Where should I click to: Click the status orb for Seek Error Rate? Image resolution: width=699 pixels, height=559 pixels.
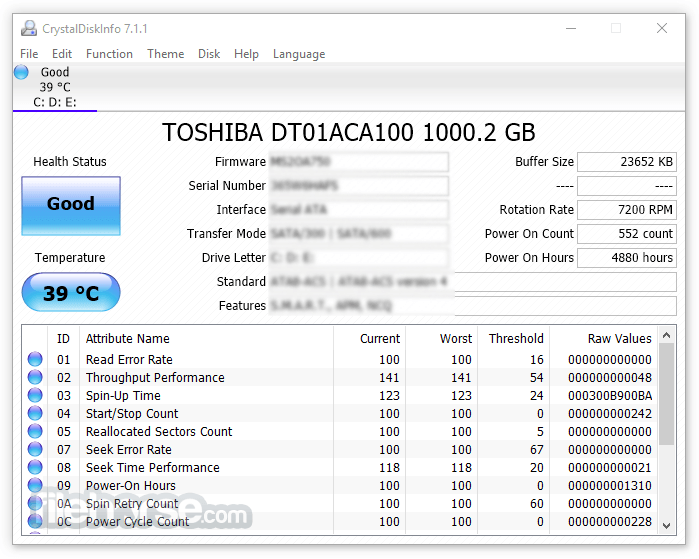click(35, 449)
